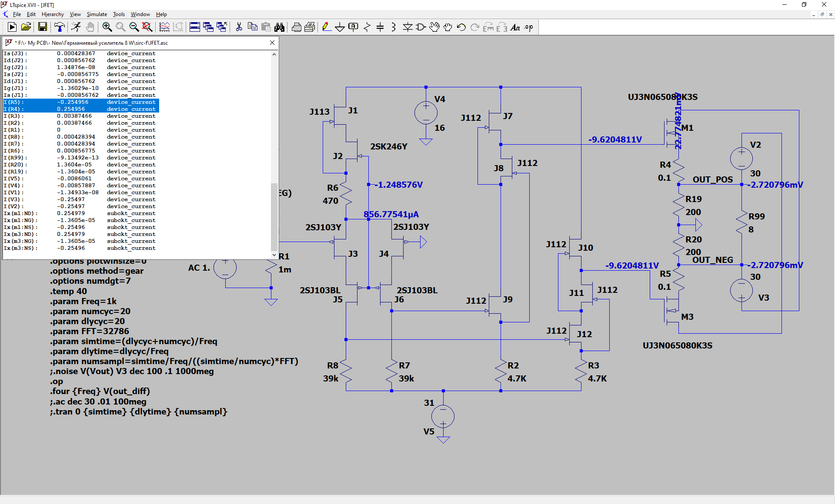
Task: Open the Component selector gate icon
Action: pyautogui.click(x=421, y=27)
